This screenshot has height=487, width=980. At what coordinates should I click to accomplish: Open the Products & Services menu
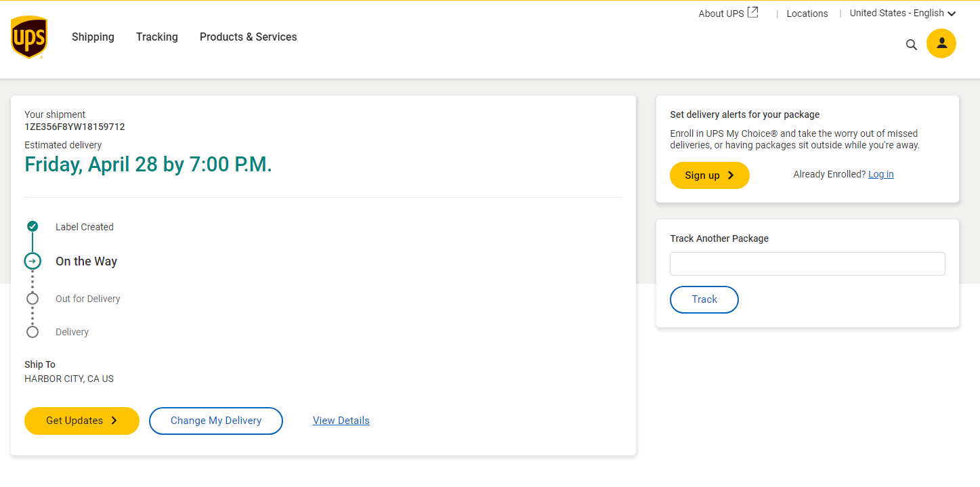(x=248, y=37)
